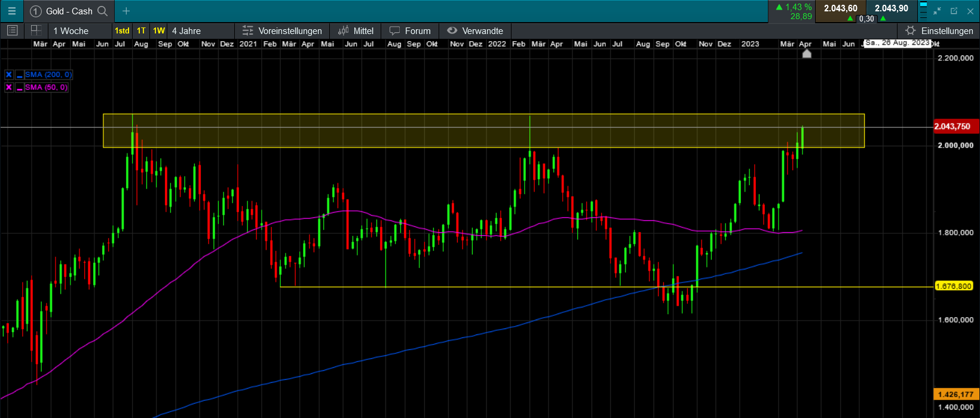Open the Voreinstellungen menu
The width and height of the screenshot is (980, 418).
[282, 31]
